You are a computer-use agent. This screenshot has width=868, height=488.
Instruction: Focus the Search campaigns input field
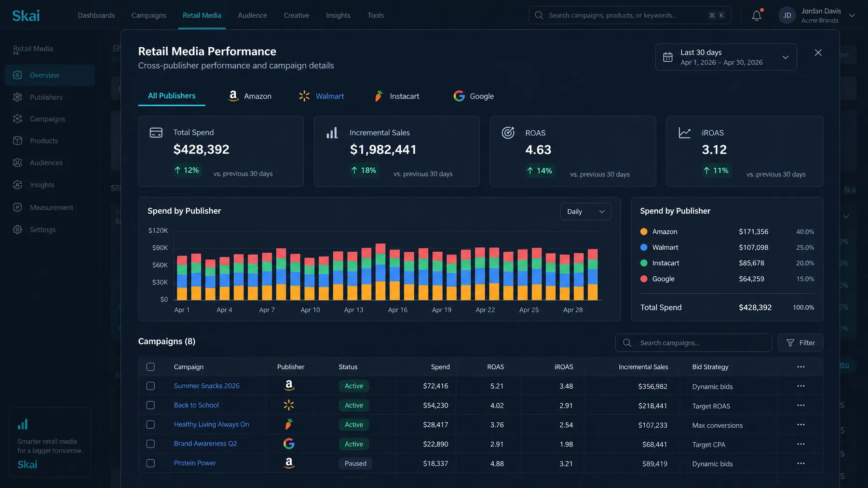[x=693, y=343]
